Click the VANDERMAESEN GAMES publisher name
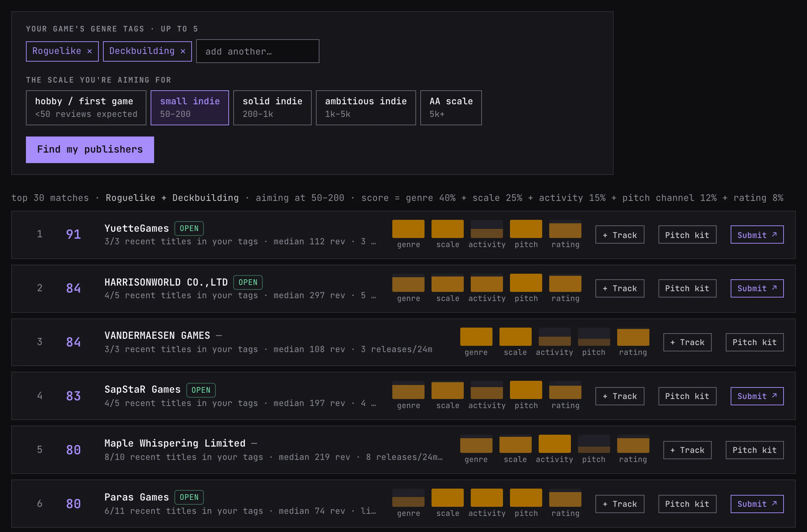The image size is (807, 532). click(x=157, y=336)
